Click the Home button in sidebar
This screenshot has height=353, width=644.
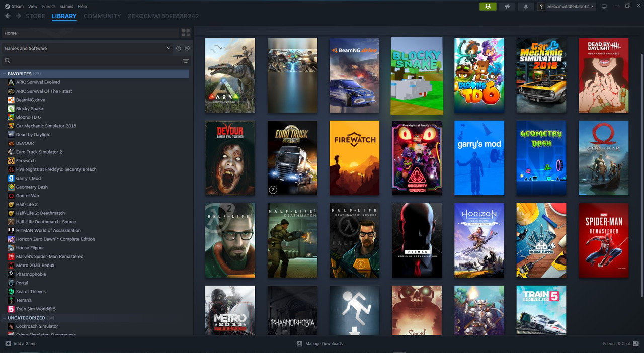[90, 33]
